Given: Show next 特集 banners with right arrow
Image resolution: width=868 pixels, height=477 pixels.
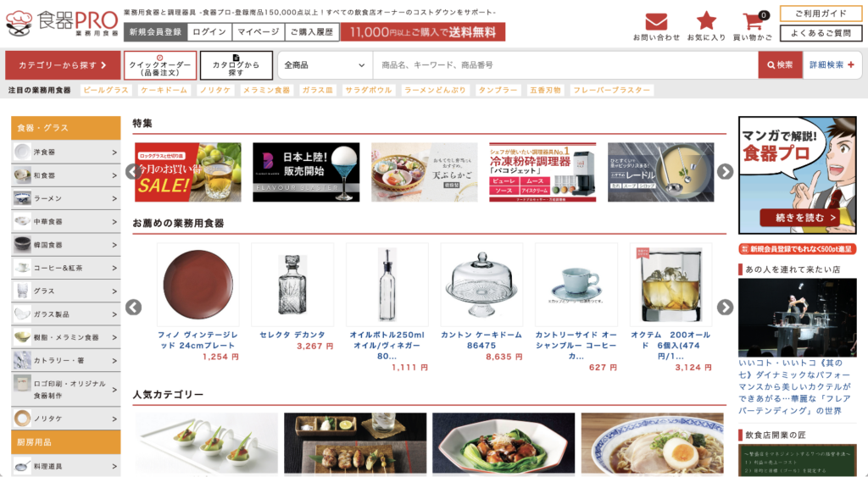Looking at the screenshot, I should 726,172.
